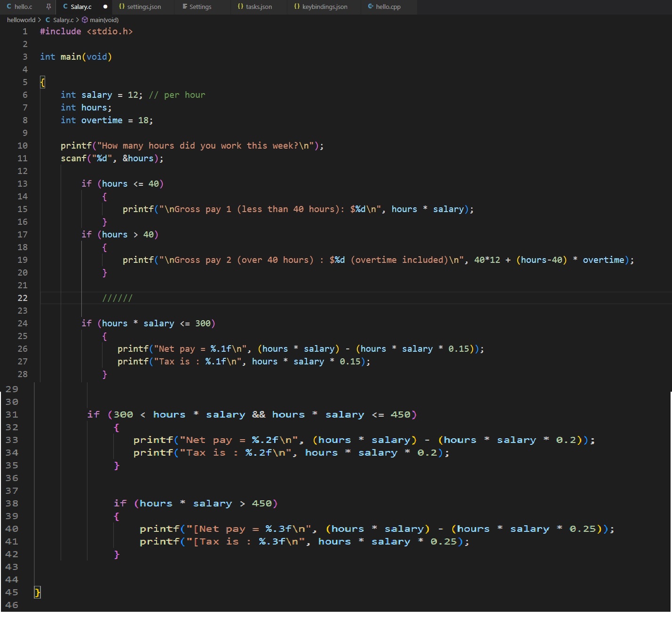Select the Salary.c editor tab
The height and width of the screenshot is (624, 672).
pos(81,7)
